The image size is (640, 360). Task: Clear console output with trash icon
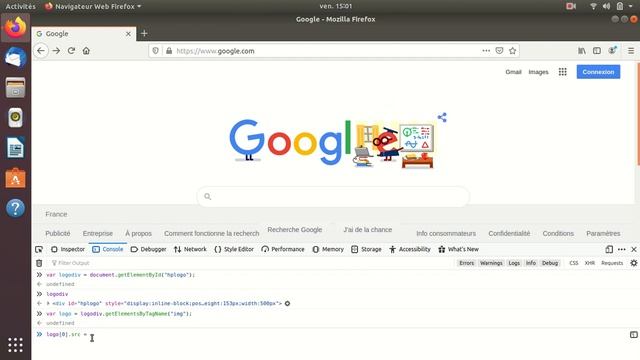click(39, 263)
